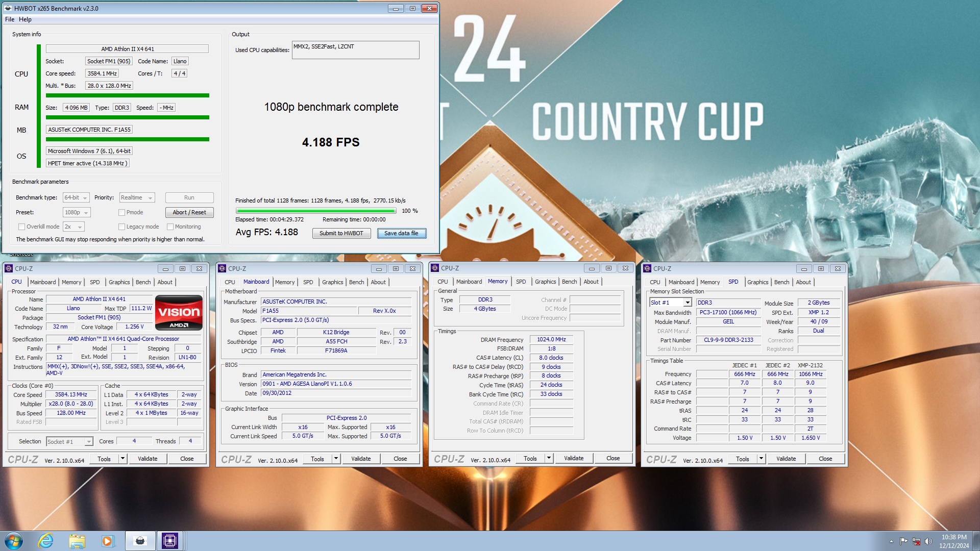The width and height of the screenshot is (980, 551).
Task: Click the Used CPU capabilities text box
Action: 356,50
